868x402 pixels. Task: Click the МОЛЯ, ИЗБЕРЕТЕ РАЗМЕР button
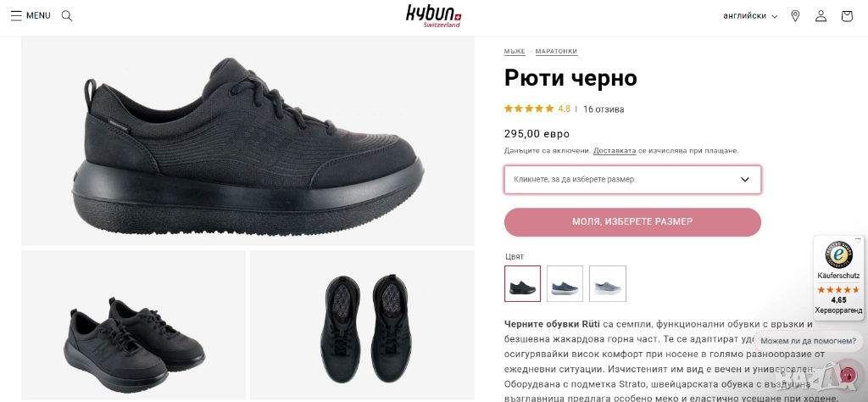632,222
